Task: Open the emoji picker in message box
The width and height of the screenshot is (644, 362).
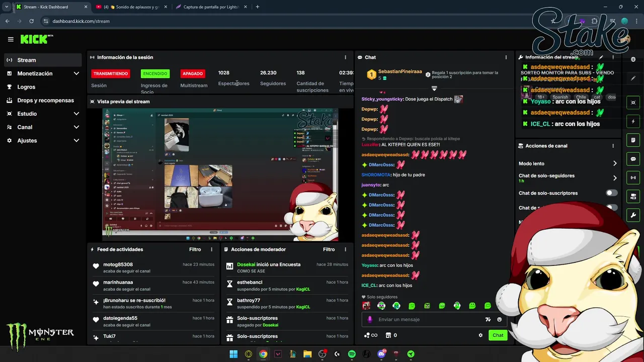Action: point(499,319)
